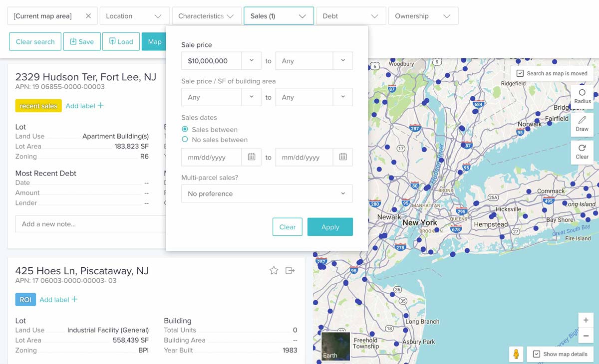Open the Multi-parcel sales No preference dropdown

click(x=267, y=193)
